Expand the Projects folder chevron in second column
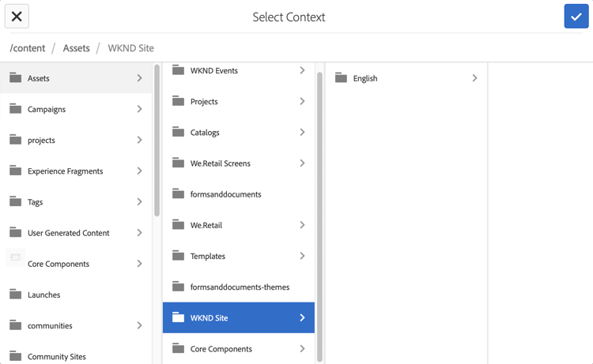This screenshot has width=593, height=364. [302, 102]
